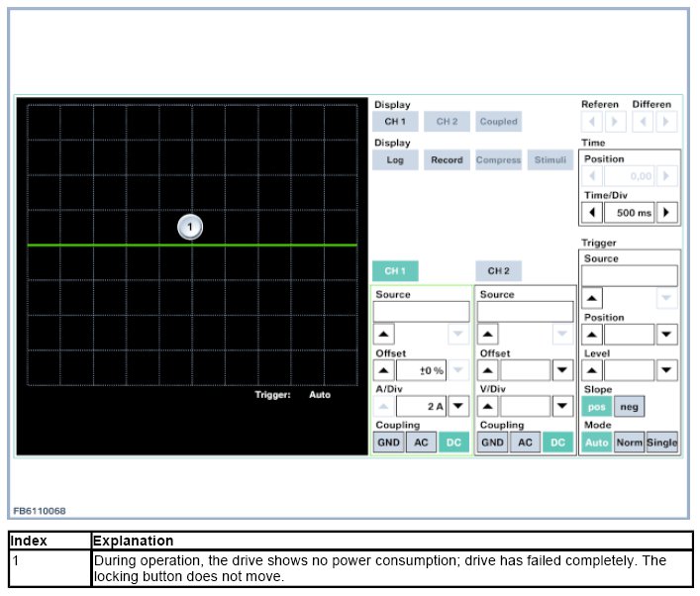This screenshot has height=596, width=700.
Task: Increase Time/Div with the right arrow
Action: [x=667, y=213]
